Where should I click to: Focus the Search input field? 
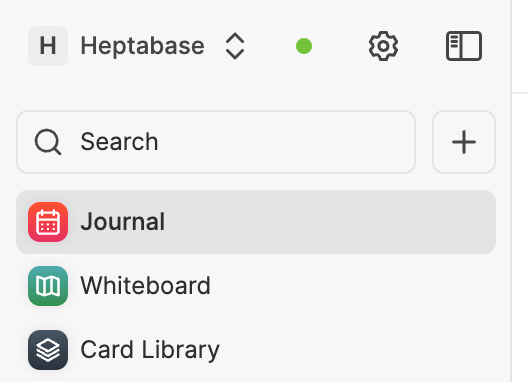(x=216, y=142)
